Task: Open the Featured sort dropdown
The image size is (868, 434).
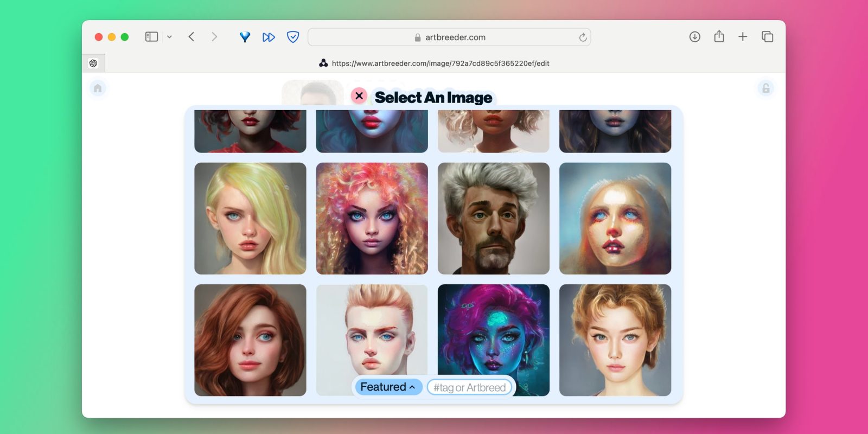Action: 387,387
